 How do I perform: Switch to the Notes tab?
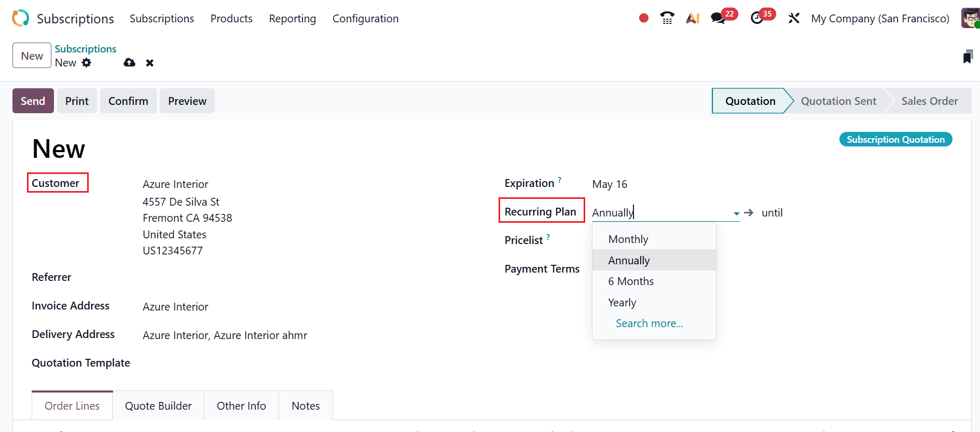[x=306, y=406]
